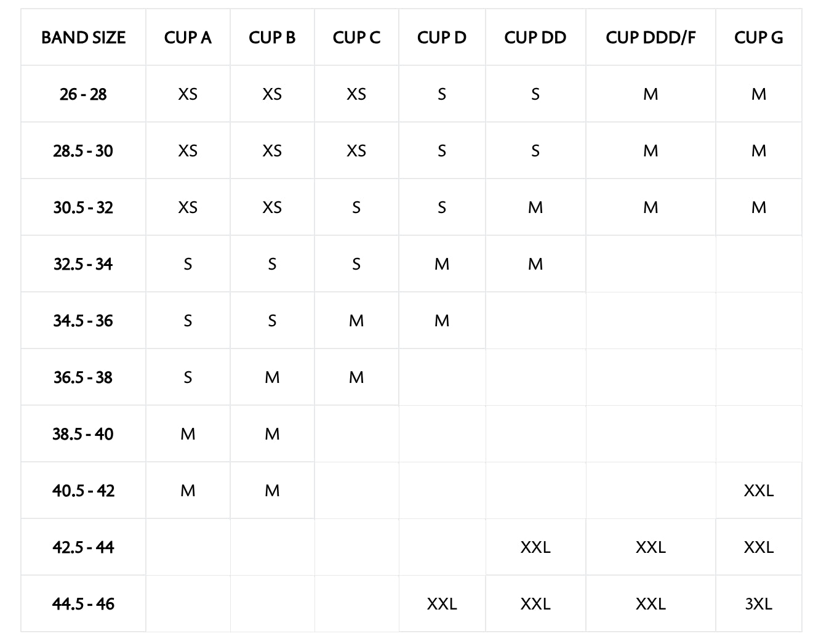
Task: Select the 36.5 - 38 band row label
Action: (83, 377)
